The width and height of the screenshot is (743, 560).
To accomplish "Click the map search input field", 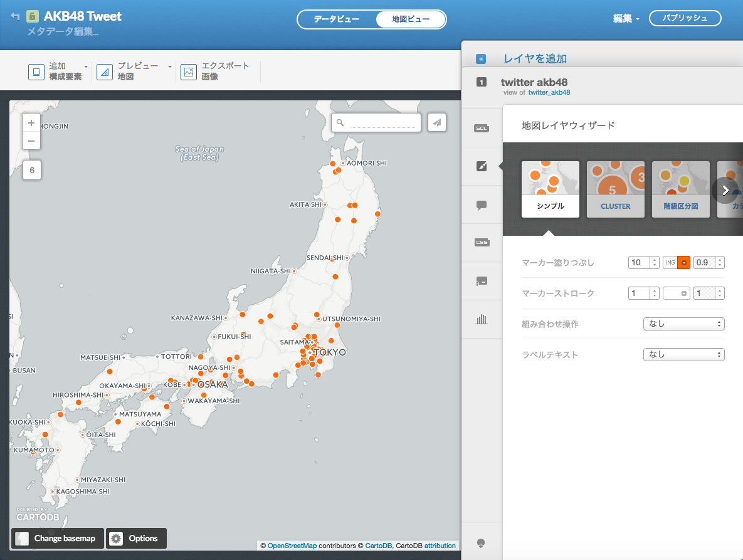I will click(383, 123).
